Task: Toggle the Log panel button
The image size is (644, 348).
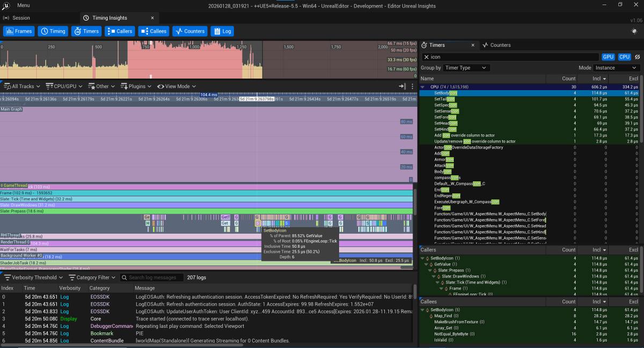Action: tap(222, 31)
